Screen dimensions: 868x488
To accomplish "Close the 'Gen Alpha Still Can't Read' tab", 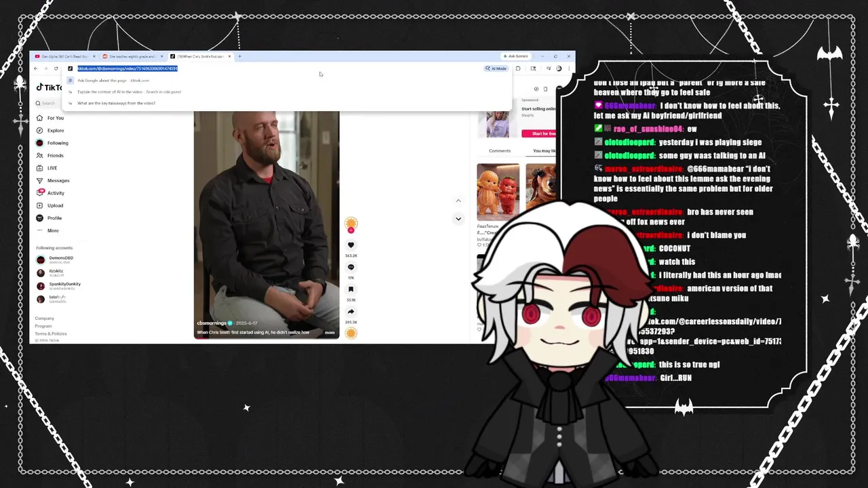I will pyautogui.click(x=94, y=56).
